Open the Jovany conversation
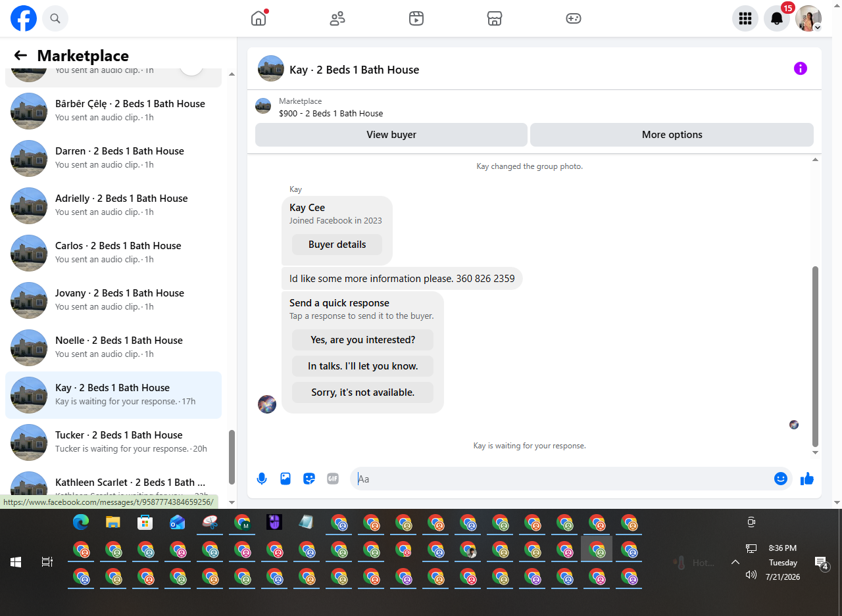 (113, 300)
